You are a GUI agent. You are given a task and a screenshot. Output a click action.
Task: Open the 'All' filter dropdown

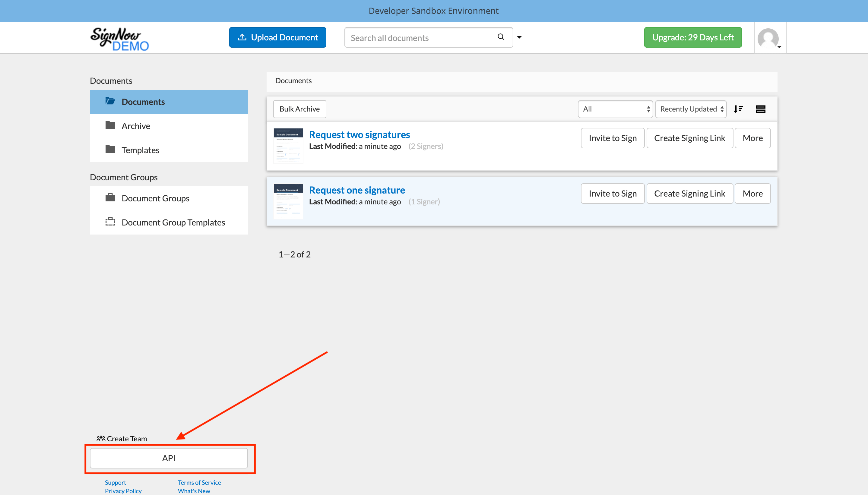pos(615,109)
